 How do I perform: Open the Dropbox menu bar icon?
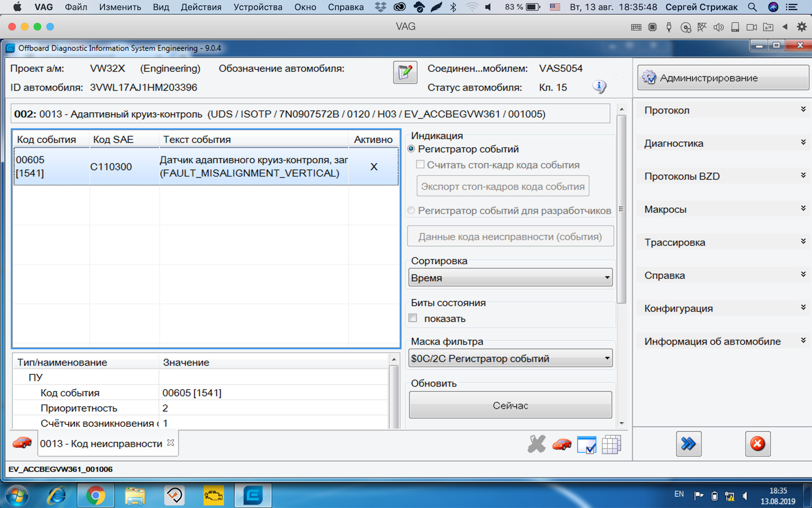coord(380,7)
